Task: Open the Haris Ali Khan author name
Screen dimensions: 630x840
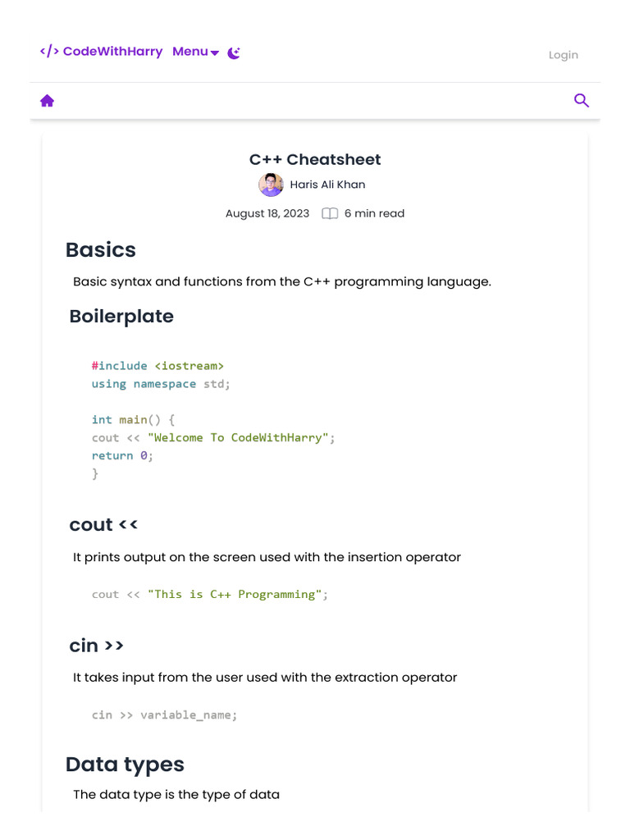Action: [x=327, y=185]
